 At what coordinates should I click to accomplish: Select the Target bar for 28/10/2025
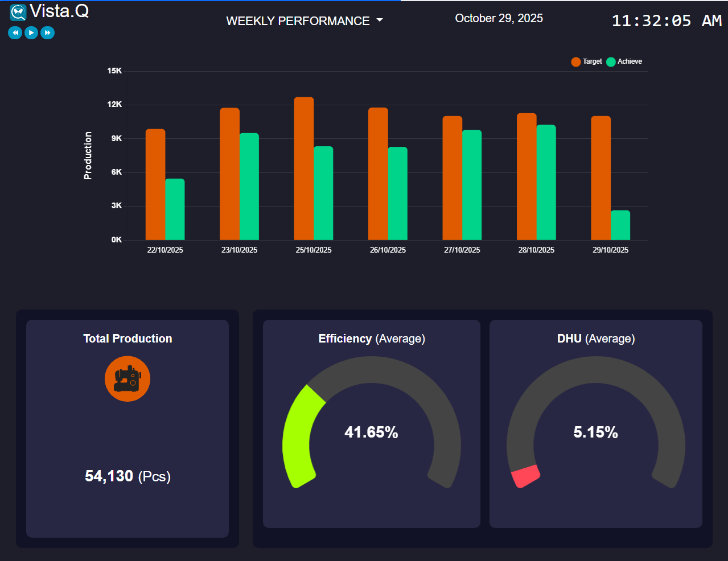tap(527, 176)
